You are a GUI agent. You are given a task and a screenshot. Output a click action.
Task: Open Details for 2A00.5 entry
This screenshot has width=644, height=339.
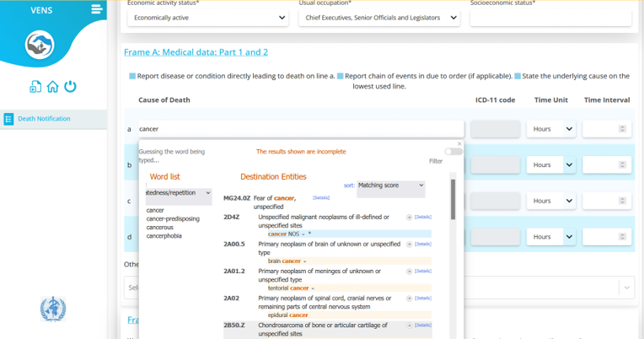coord(423,244)
